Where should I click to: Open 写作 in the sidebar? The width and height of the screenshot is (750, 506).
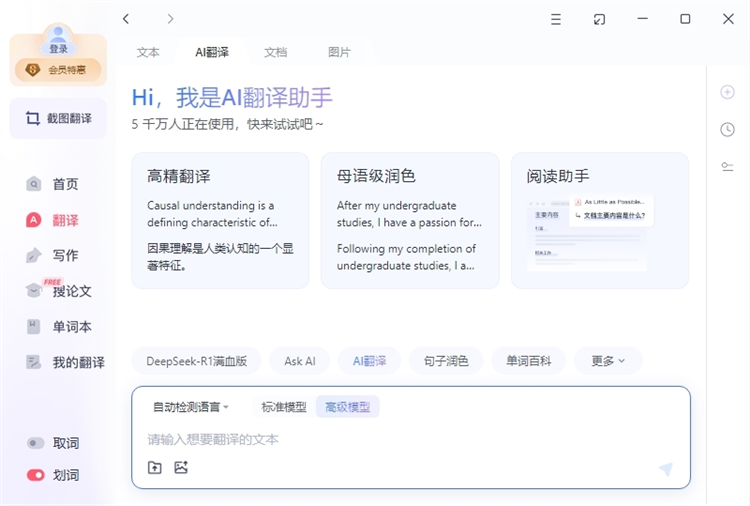pyautogui.click(x=53, y=255)
